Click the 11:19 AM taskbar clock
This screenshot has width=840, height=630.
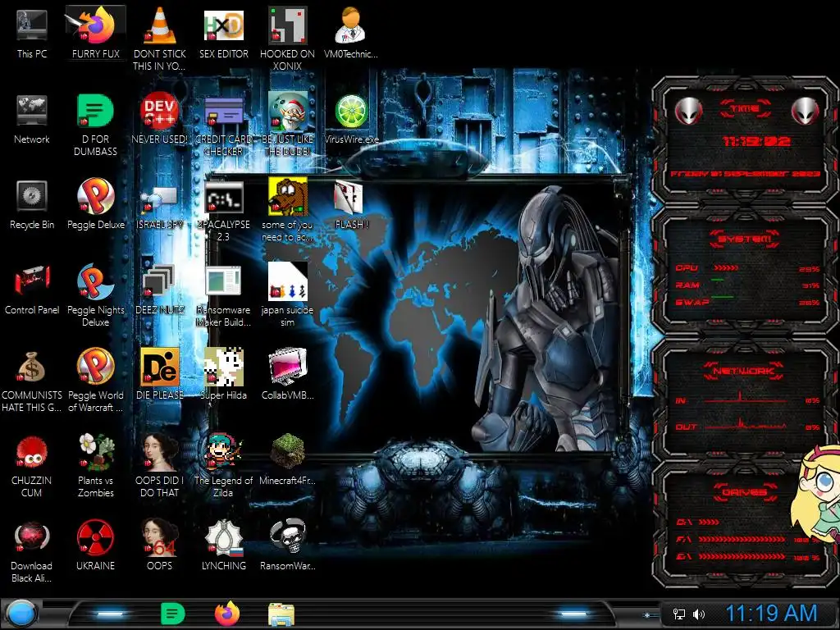click(x=771, y=614)
